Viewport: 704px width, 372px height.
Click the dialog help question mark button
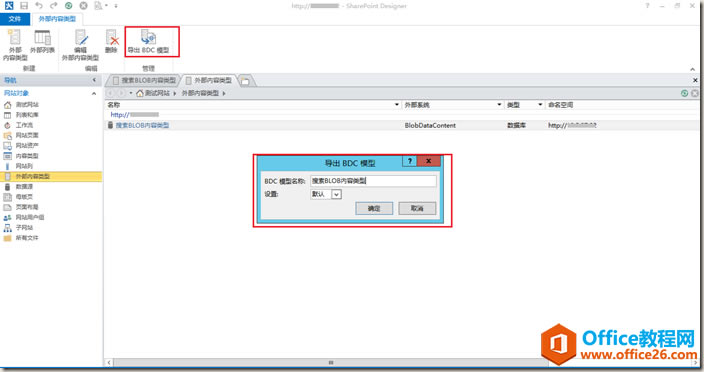tap(409, 161)
